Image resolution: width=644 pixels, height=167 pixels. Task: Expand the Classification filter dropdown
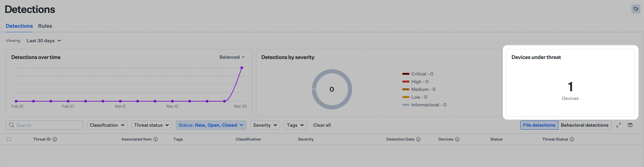click(107, 125)
